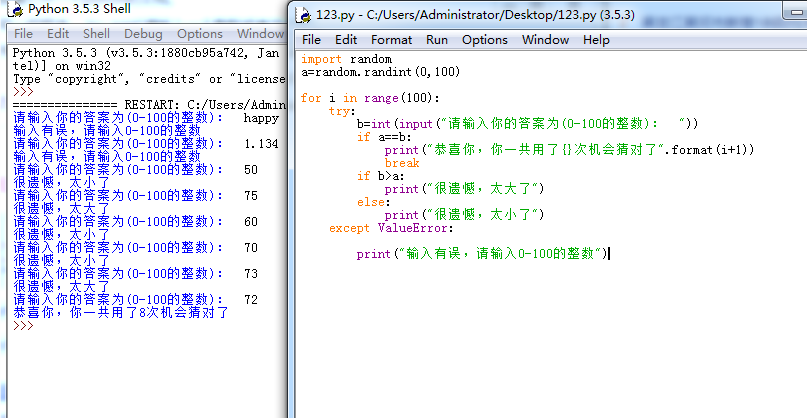
Task: Click the guess '50' in shell output
Action: coord(251,170)
